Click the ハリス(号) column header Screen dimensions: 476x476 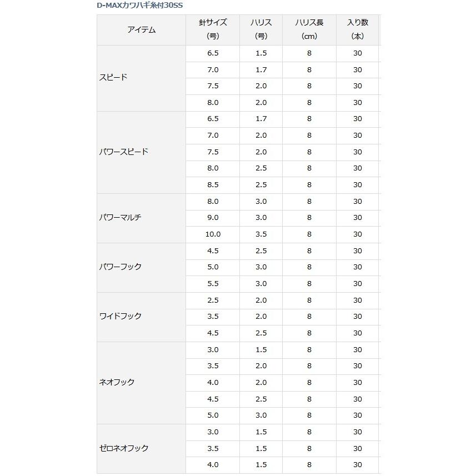pos(261,30)
